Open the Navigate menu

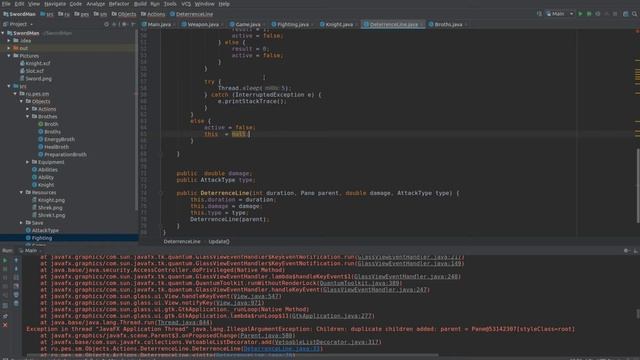point(55,4)
